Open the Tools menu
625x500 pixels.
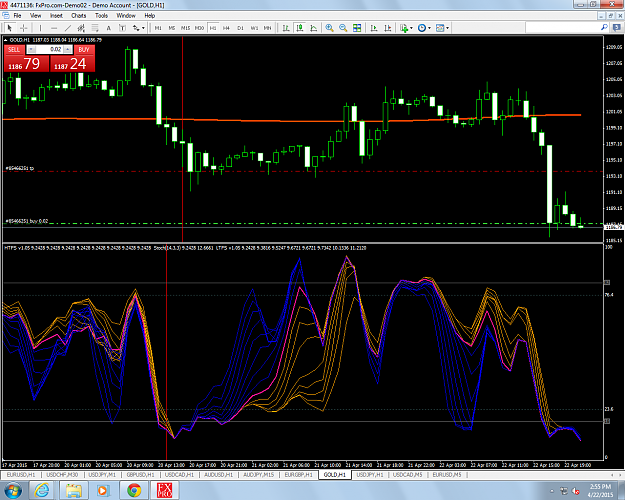[x=101, y=16]
